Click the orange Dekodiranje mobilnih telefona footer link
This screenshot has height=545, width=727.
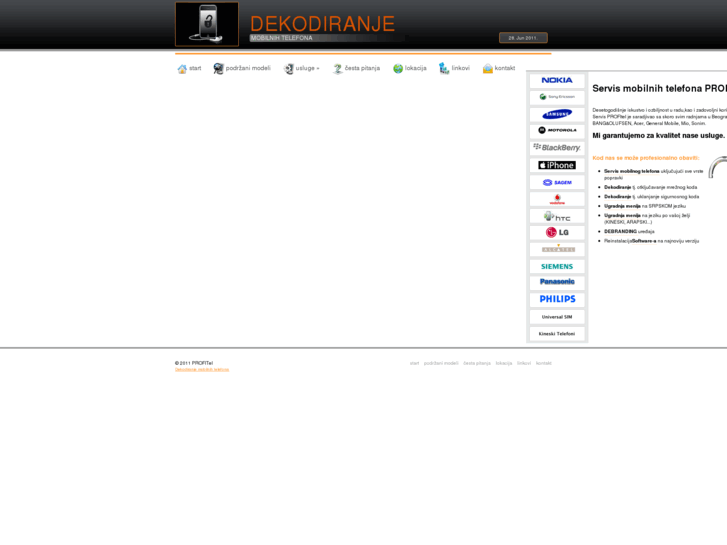[x=202, y=370]
